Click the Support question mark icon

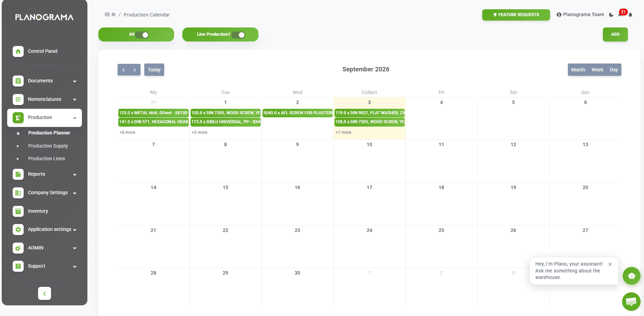click(18, 266)
